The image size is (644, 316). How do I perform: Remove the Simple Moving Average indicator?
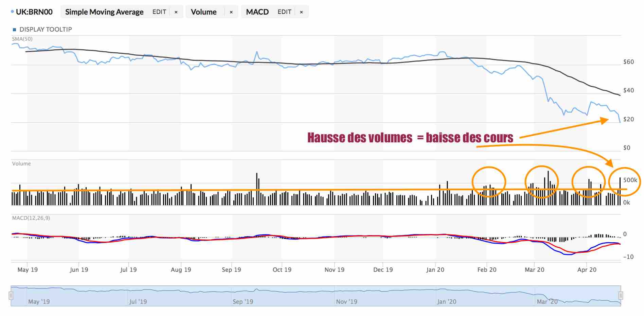click(176, 12)
